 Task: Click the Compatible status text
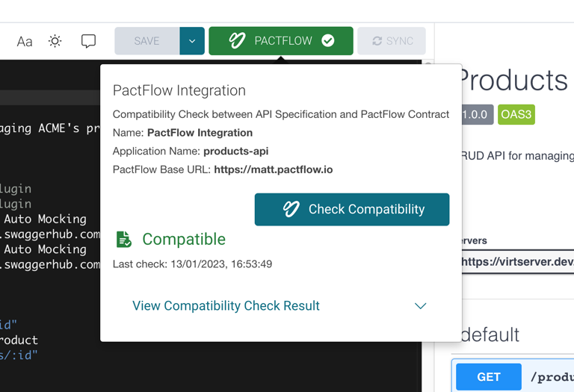184,239
